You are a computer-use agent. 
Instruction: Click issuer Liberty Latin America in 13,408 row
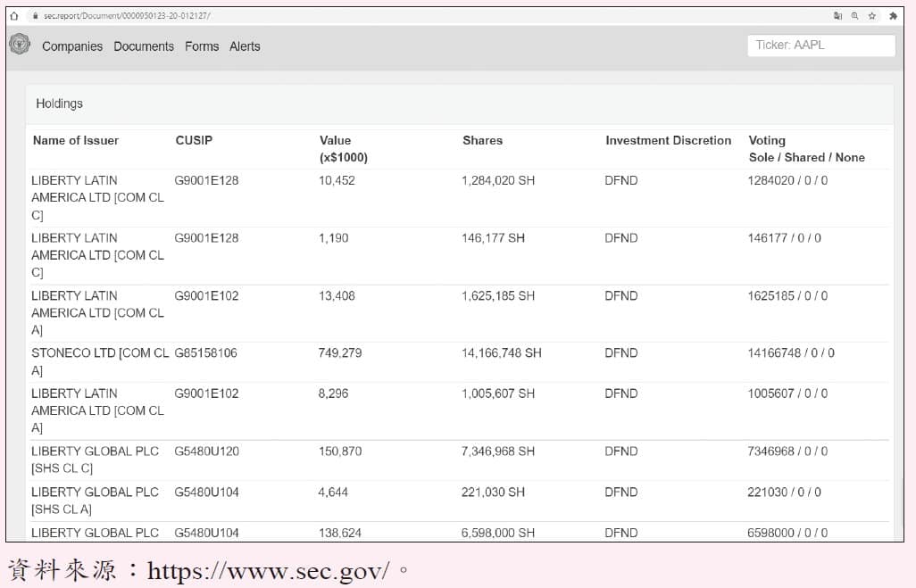(x=97, y=313)
